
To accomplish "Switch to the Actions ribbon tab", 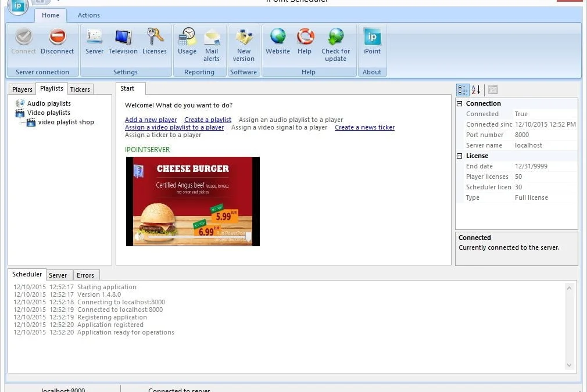I will (x=89, y=15).
